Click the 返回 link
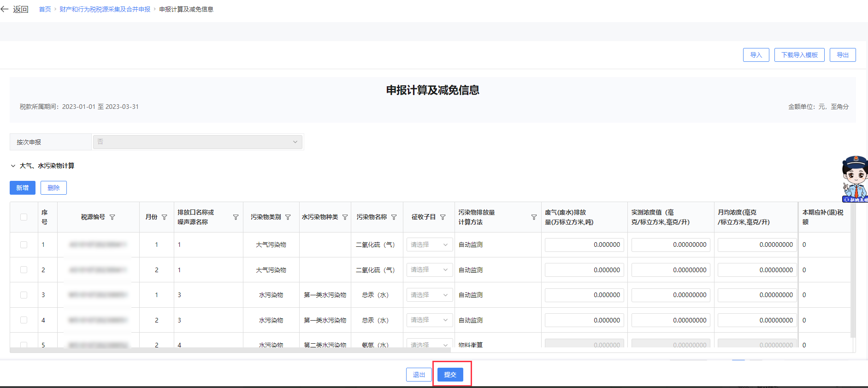Screen dimensions: 868x388 21,9
